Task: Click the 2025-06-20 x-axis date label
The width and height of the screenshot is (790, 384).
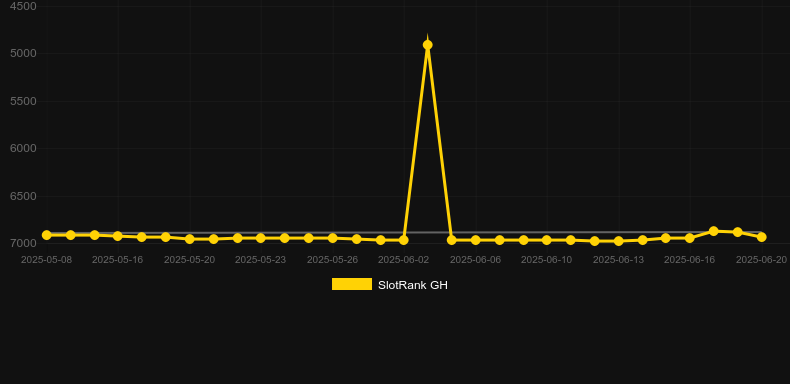Action: tap(761, 260)
